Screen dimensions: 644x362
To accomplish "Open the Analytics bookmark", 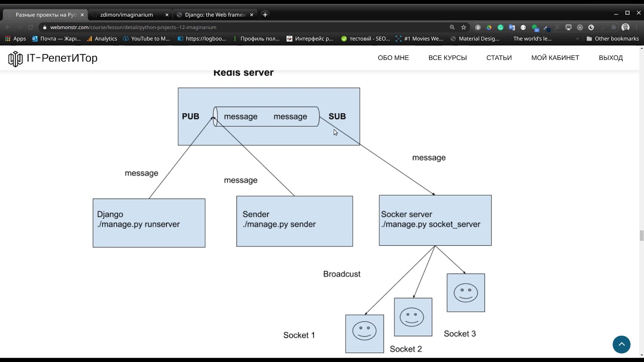I will 102,39.
